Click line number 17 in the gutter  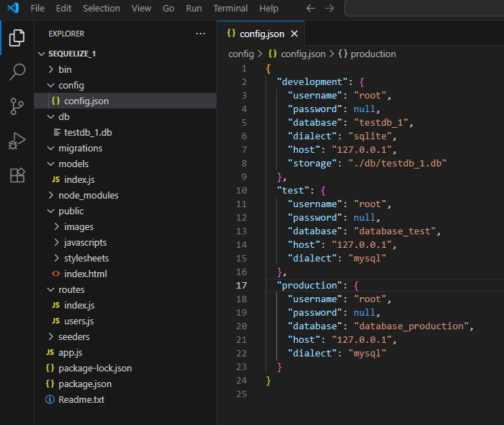tap(241, 286)
